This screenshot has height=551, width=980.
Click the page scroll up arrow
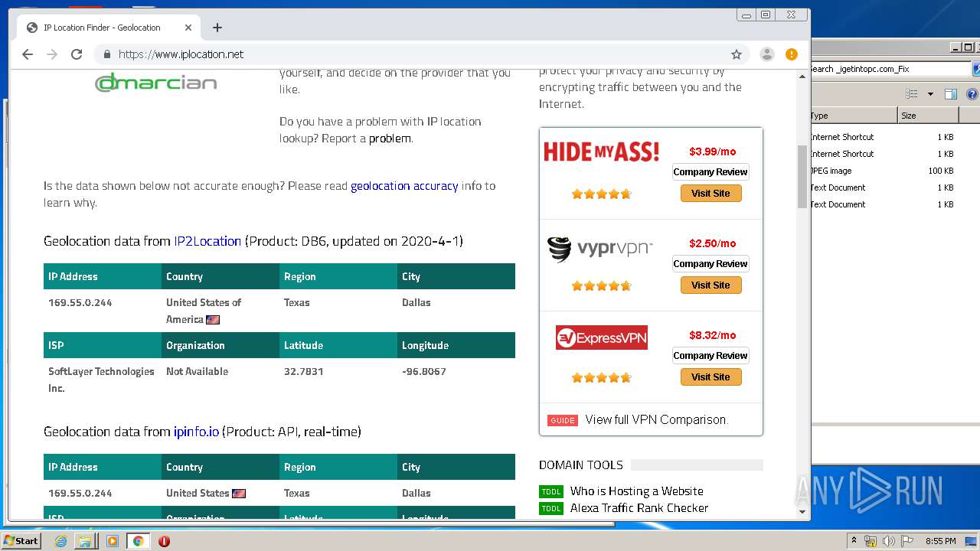(x=802, y=77)
